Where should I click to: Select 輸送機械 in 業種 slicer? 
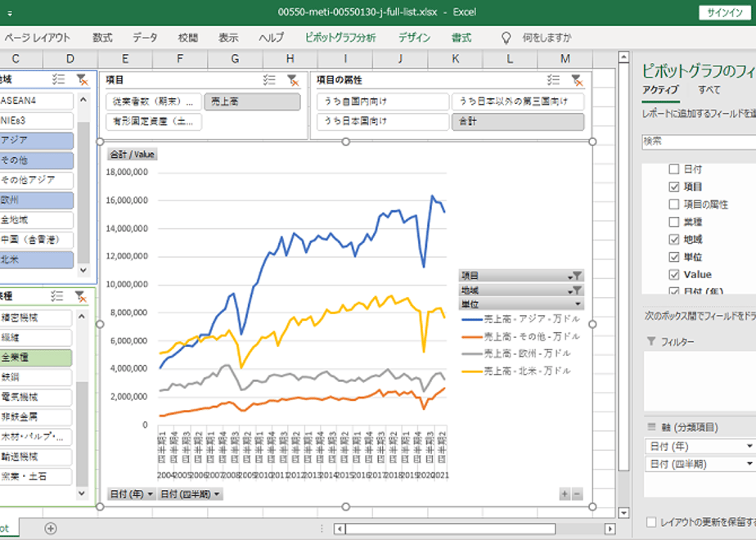(36, 456)
